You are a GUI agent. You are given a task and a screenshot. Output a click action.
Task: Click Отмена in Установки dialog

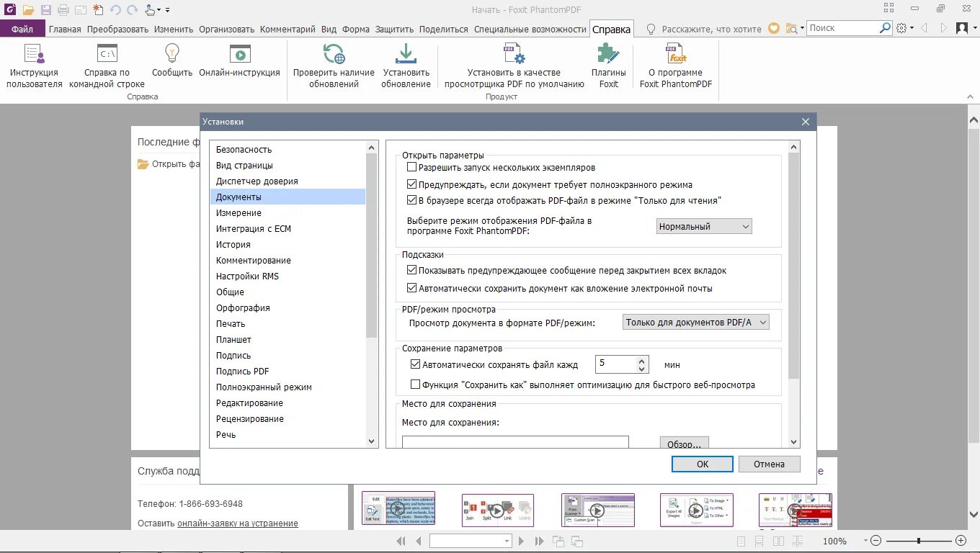click(x=769, y=464)
